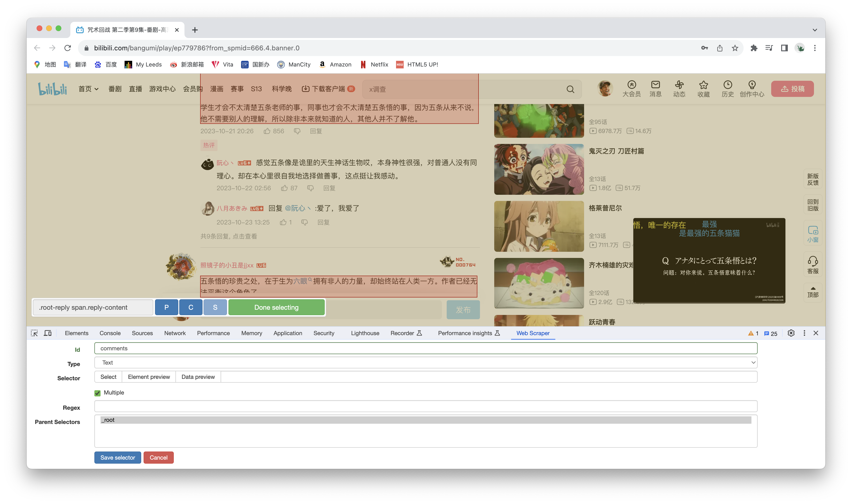Switch to the Network tab
Image resolution: width=852 pixels, height=504 pixels.
(x=175, y=333)
